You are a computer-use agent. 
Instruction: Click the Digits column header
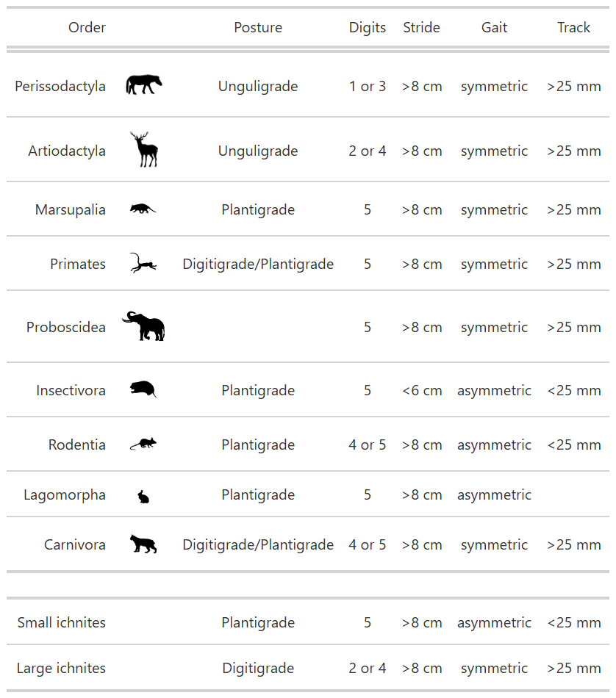click(368, 28)
